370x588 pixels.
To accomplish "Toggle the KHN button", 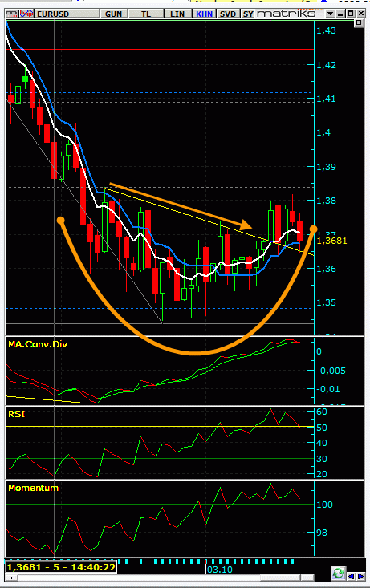I will (204, 14).
